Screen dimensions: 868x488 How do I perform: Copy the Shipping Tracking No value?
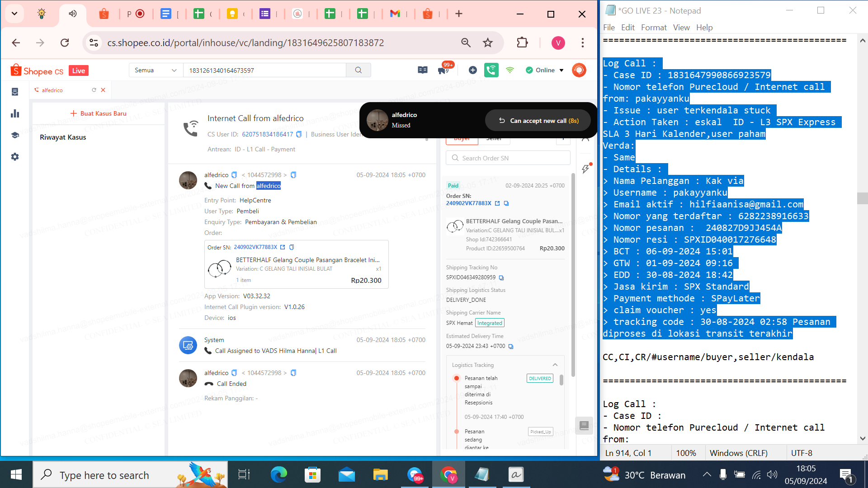(501, 278)
